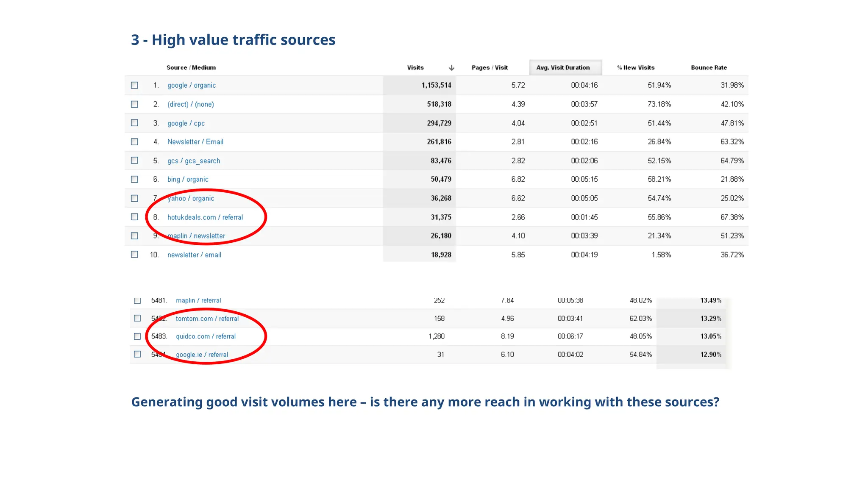Select checkbox for quidco.com / referral
The image size is (868, 488).
click(137, 336)
